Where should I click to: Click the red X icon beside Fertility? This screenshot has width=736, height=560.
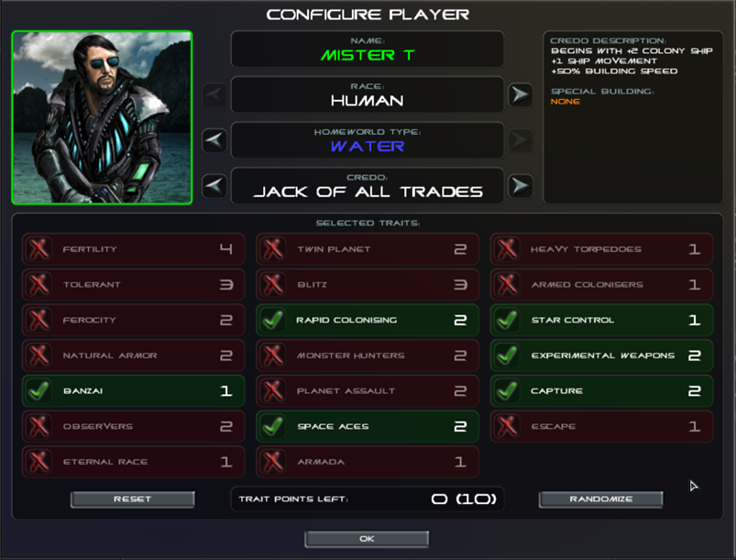pyautogui.click(x=38, y=249)
